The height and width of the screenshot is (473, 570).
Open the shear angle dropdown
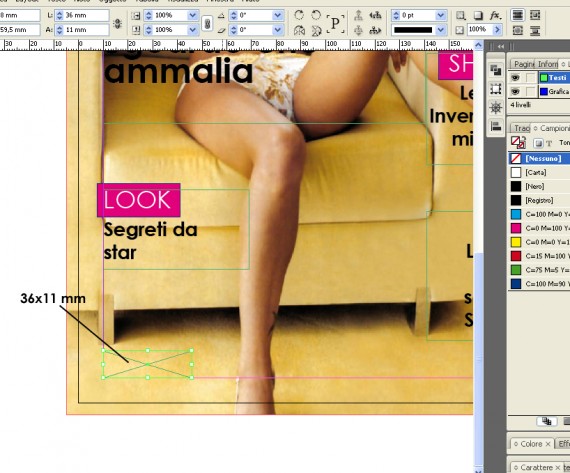coord(278,30)
